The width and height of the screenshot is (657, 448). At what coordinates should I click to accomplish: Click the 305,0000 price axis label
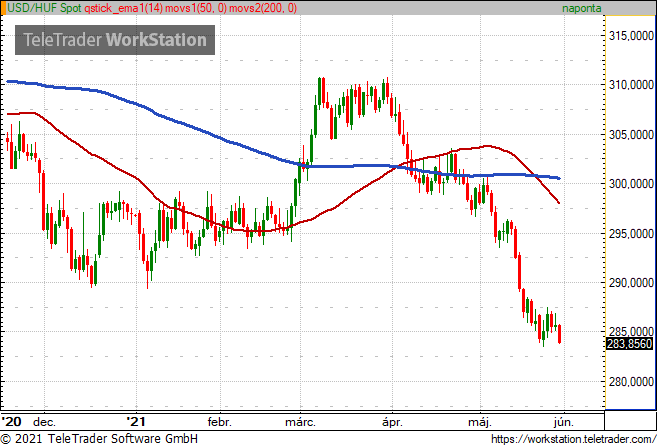pos(631,135)
